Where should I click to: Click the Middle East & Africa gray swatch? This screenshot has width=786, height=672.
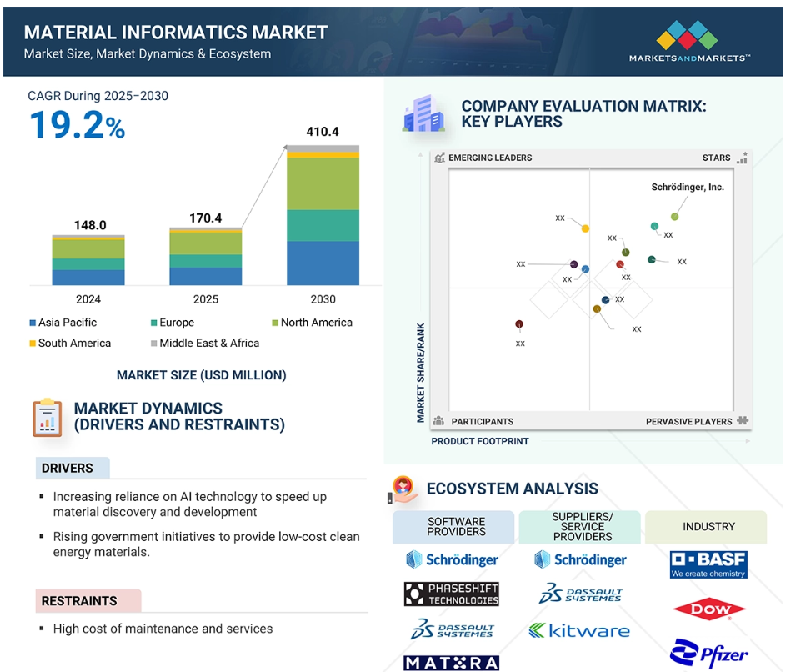pyautogui.click(x=154, y=344)
